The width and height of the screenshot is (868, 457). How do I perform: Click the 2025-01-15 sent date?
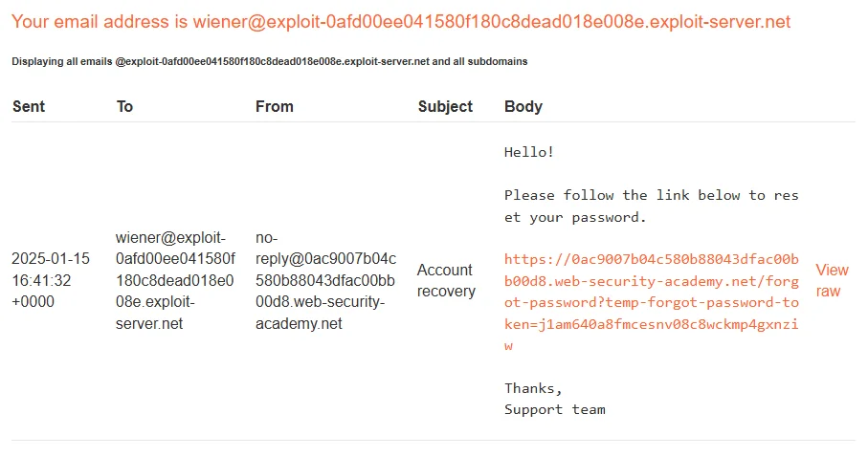pos(51,258)
